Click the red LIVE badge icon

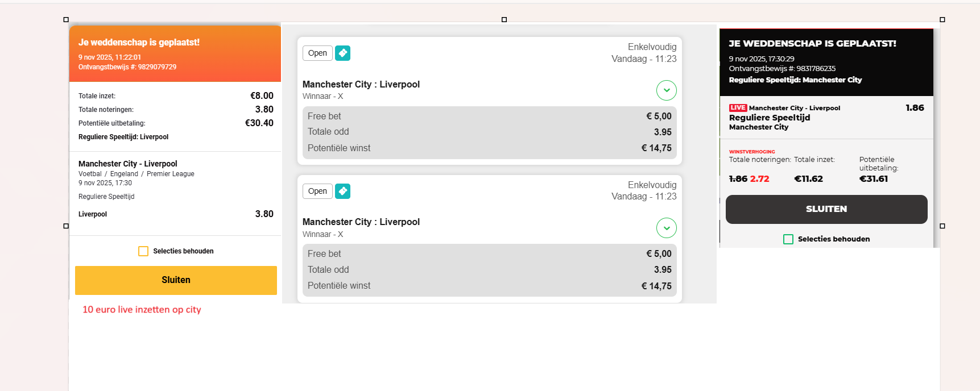point(738,108)
